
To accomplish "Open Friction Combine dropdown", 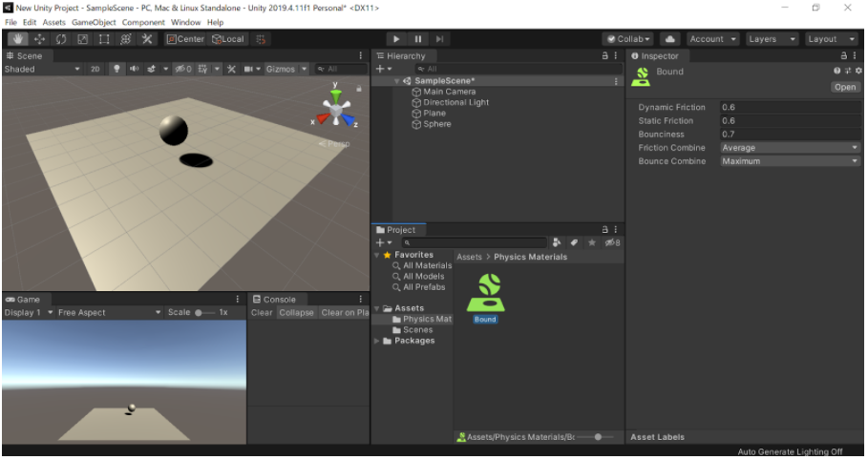I will coord(790,148).
